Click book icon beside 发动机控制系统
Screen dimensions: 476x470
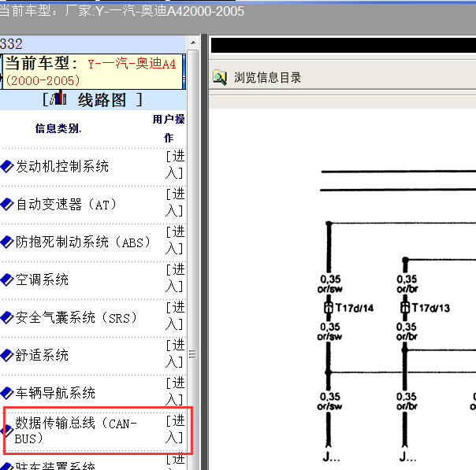6,166
